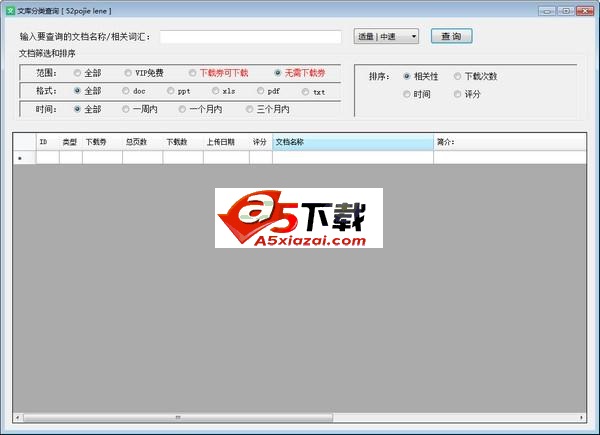Click the scrollbar right arrow

(x=581, y=417)
